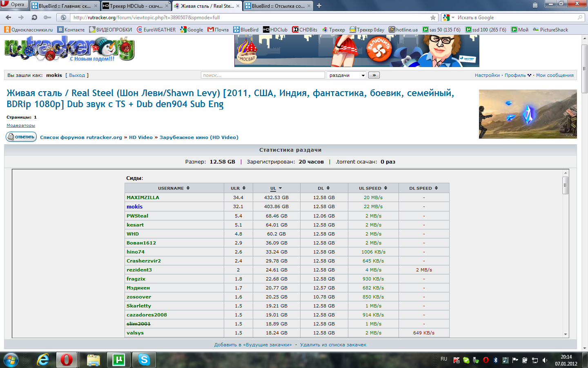The width and height of the screenshot is (588, 368).
Task: Open Internet Explorer from the taskbar
Action: (42, 360)
